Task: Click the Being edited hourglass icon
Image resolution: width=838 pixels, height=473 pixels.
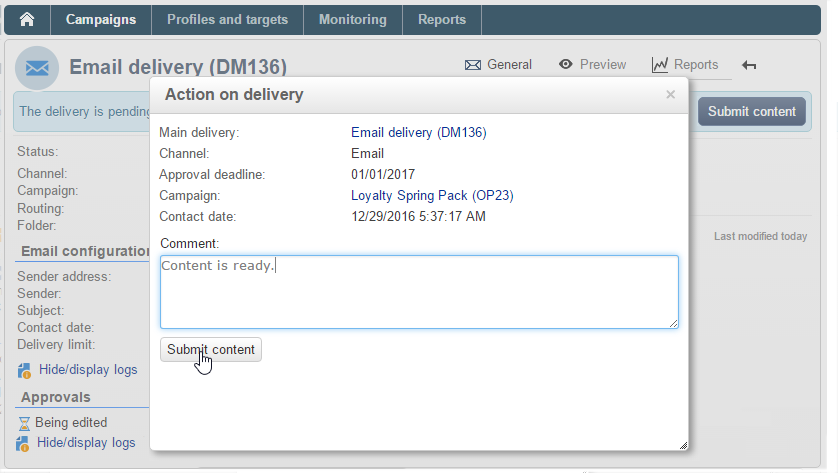Action: point(24,424)
